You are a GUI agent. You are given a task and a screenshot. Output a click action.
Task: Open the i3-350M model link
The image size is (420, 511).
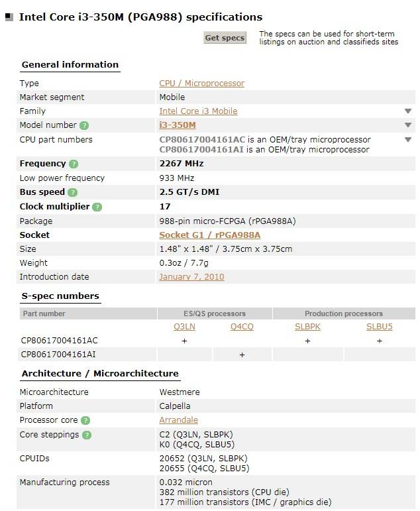click(178, 125)
